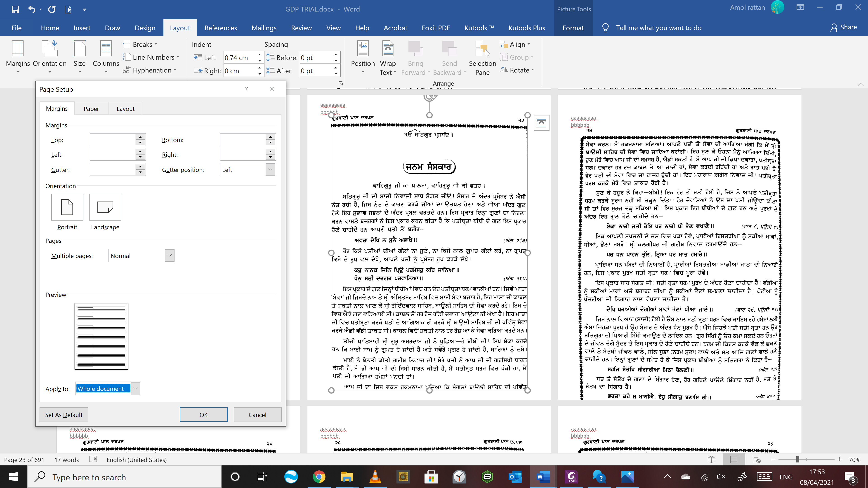Switch to the Paper tab

[x=91, y=109]
